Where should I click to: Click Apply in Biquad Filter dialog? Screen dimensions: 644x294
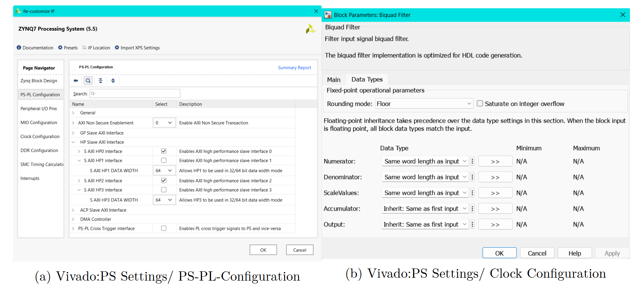click(612, 253)
